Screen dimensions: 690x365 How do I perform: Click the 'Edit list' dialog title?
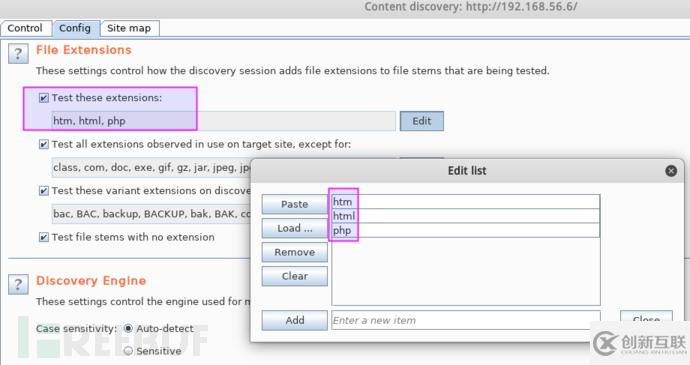click(x=467, y=171)
